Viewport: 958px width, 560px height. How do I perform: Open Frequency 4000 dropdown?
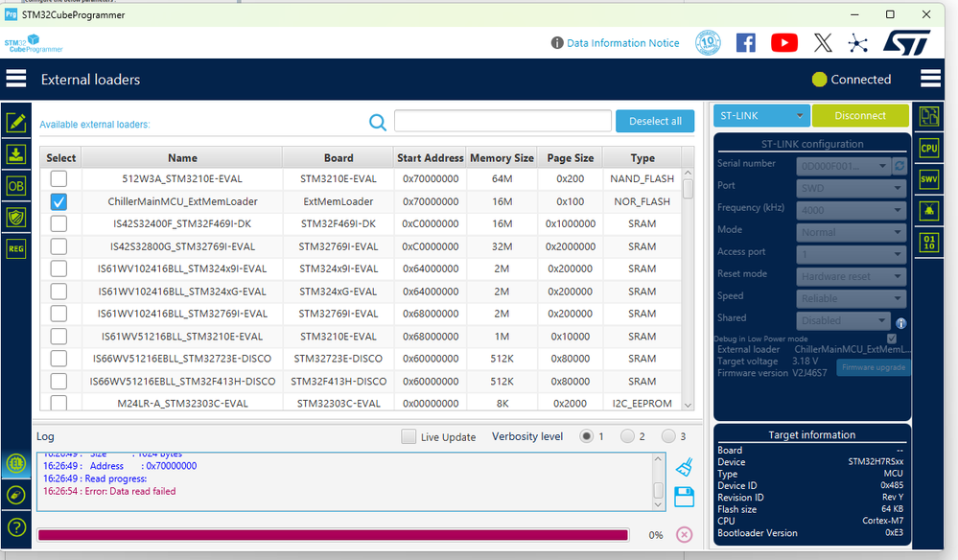pyautogui.click(x=852, y=210)
